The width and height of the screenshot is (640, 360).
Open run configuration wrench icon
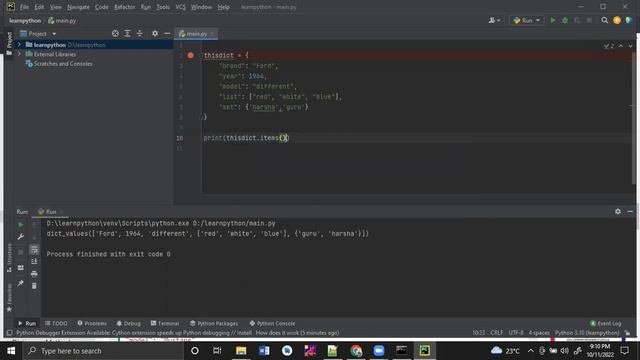pos(20,237)
